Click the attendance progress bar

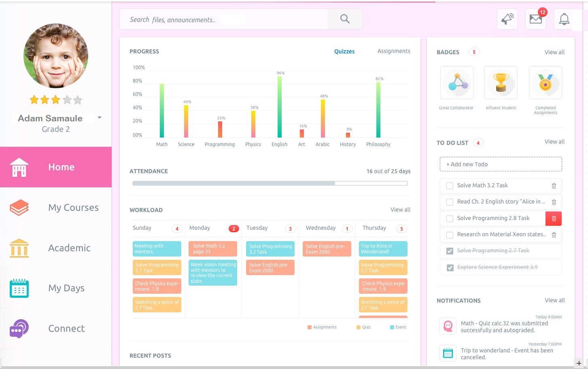coord(270,183)
